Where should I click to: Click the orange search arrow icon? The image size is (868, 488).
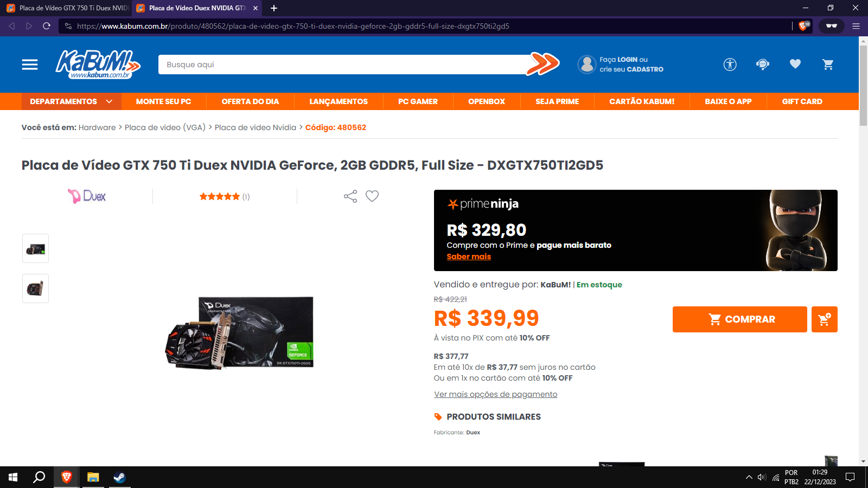tap(543, 64)
